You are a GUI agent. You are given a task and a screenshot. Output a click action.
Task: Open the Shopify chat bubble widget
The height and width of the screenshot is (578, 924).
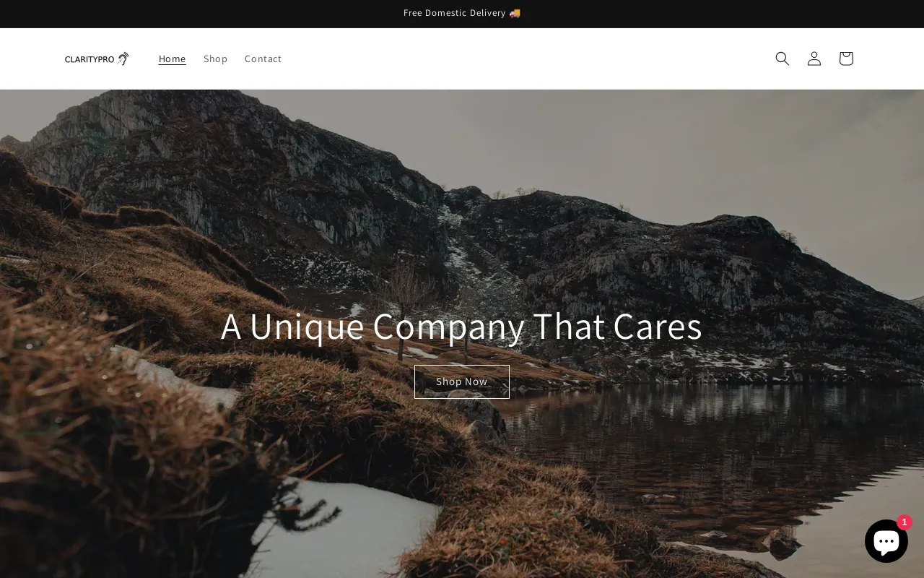coord(886,541)
